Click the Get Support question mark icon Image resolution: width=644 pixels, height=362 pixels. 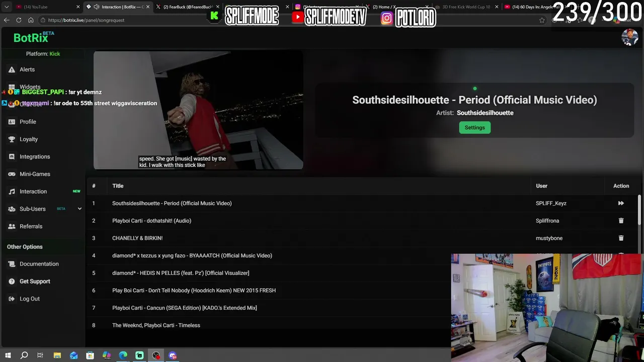tap(12, 282)
